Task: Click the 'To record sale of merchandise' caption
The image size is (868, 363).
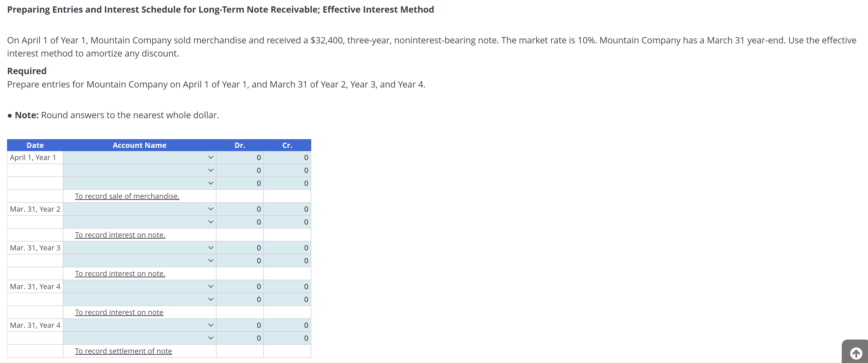Action: coord(127,196)
